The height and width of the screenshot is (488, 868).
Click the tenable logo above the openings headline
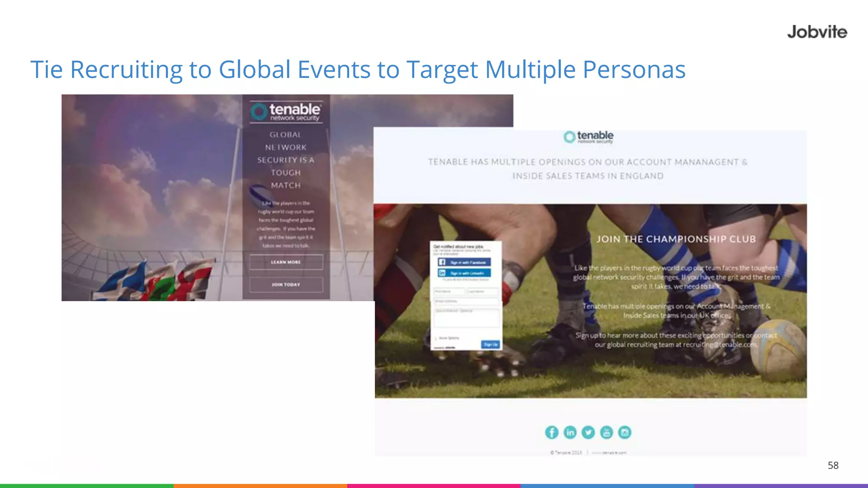click(588, 137)
